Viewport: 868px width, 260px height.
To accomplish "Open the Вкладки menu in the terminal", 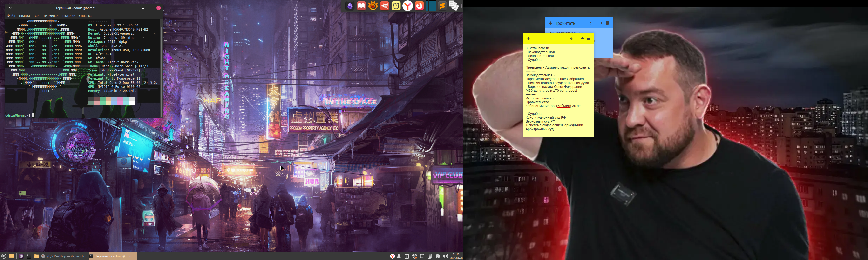I will [x=69, y=16].
